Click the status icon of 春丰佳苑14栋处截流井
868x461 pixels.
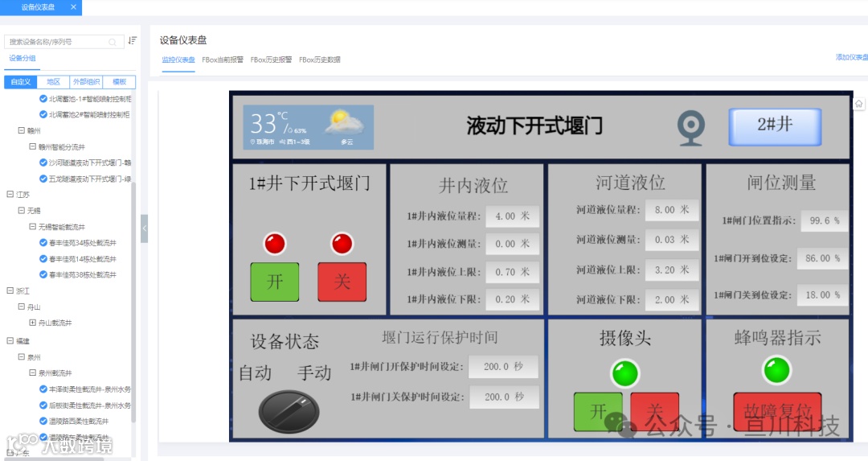click(x=43, y=259)
